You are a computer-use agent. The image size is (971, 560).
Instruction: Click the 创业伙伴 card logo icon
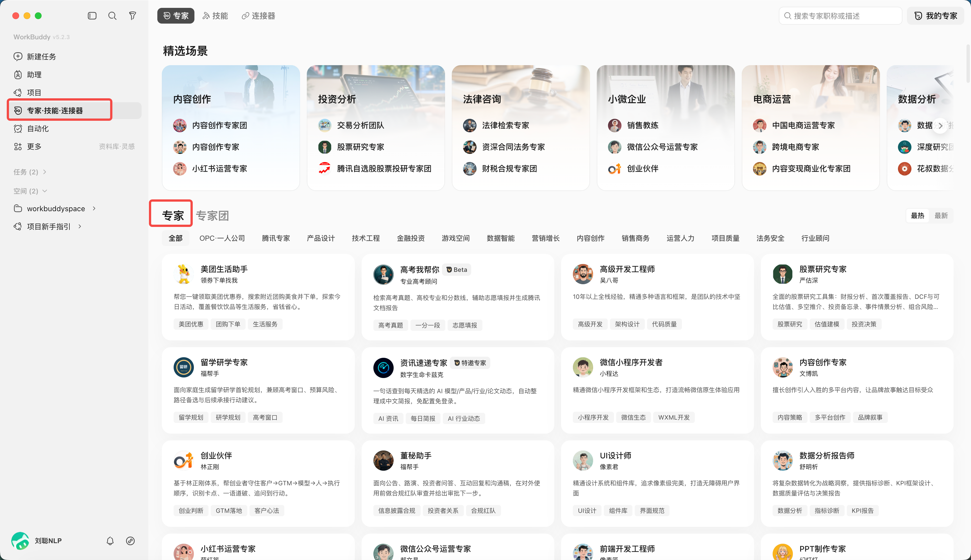(183, 461)
